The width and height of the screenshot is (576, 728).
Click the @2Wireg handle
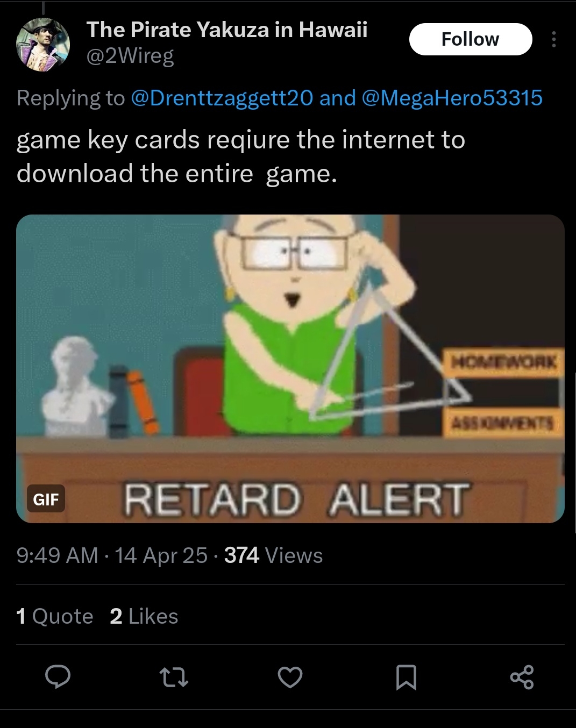tap(130, 56)
